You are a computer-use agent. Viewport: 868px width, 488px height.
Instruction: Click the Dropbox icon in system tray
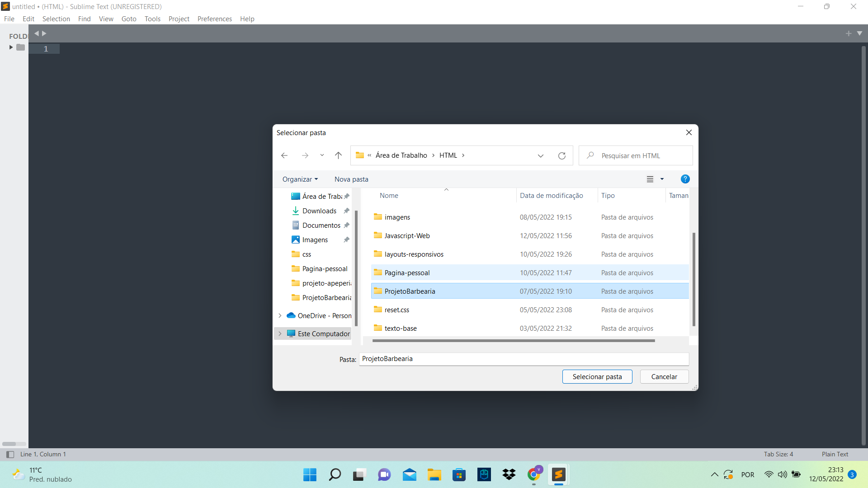click(508, 474)
